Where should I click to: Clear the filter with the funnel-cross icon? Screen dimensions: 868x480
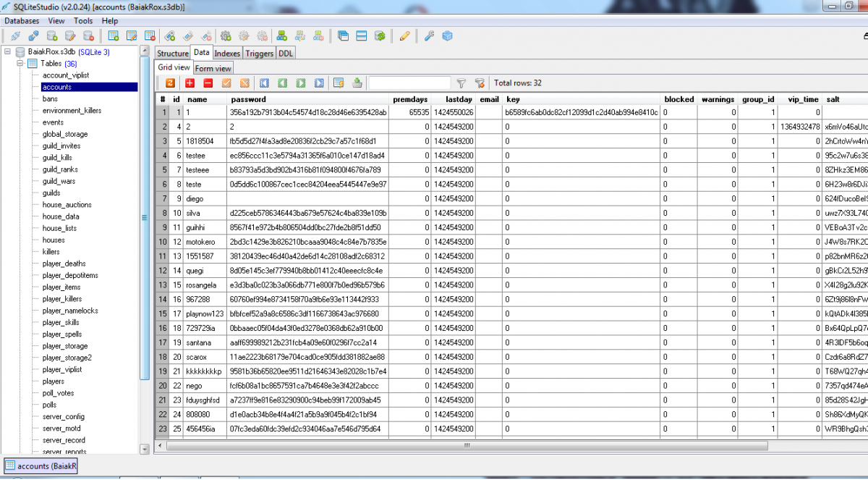(x=480, y=83)
